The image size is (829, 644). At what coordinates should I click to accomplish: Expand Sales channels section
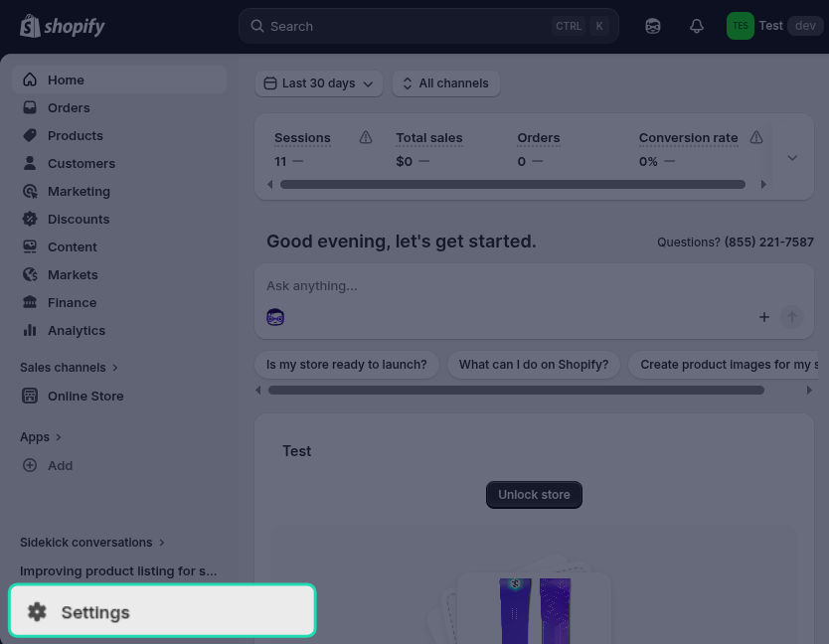coord(69,368)
